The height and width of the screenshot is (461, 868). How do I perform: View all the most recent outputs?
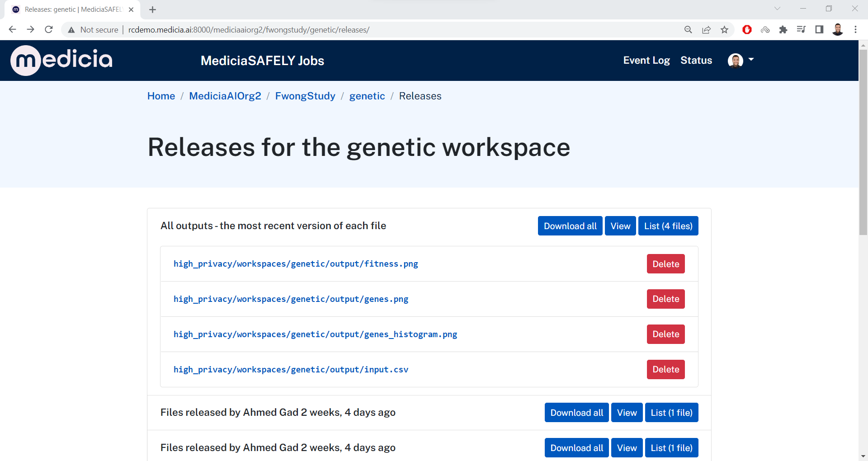pos(620,226)
